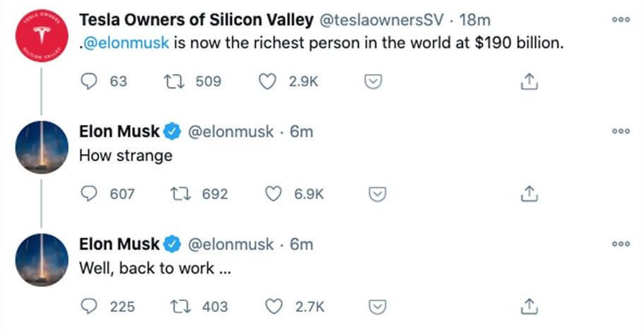Share the "Well, back to work" tweet
Image resolution: width=644 pixels, height=332 pixels.
[529, 307]
